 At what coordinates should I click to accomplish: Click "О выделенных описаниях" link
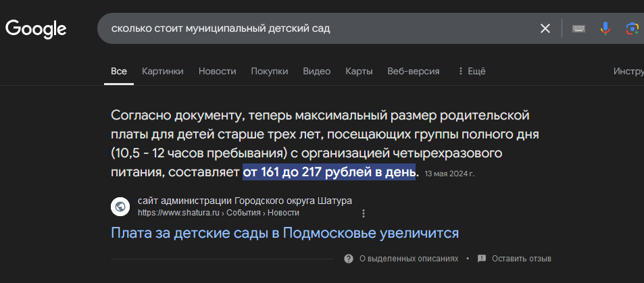pyautogui.click(x=408, y=259)
